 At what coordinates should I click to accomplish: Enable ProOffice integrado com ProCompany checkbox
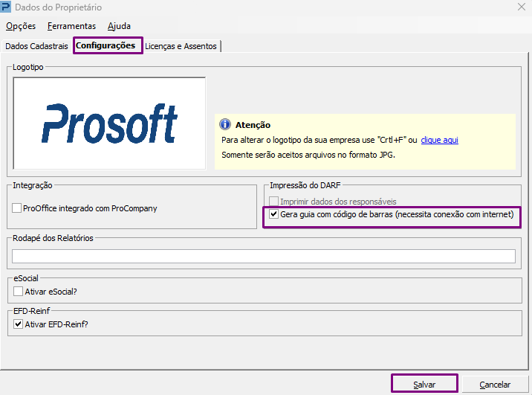(16, 208)
